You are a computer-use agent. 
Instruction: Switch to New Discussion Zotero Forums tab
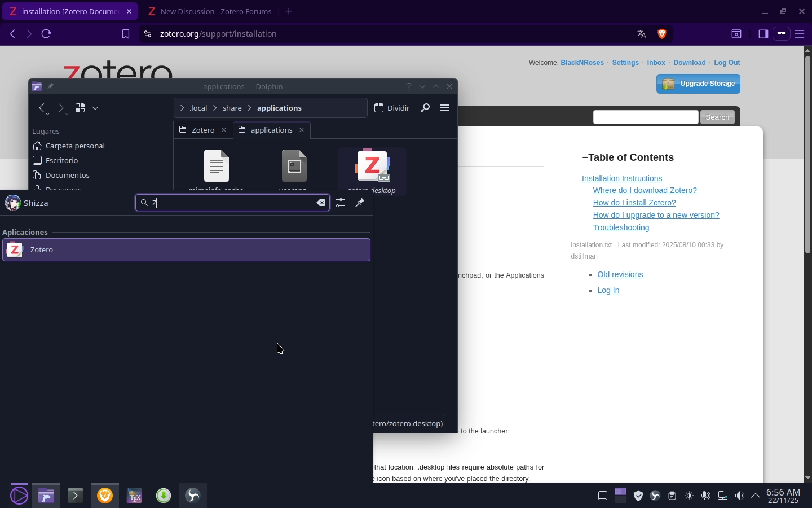(210, 11)
